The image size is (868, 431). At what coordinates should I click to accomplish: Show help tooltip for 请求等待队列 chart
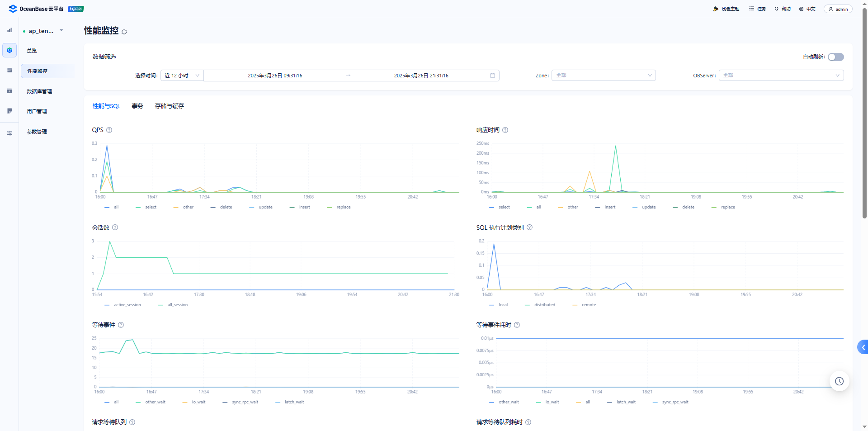[x=132, y=422]
